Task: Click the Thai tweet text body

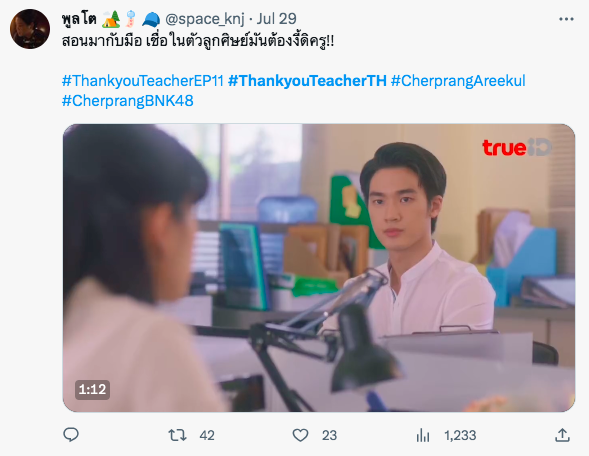Action: point(198,41)
